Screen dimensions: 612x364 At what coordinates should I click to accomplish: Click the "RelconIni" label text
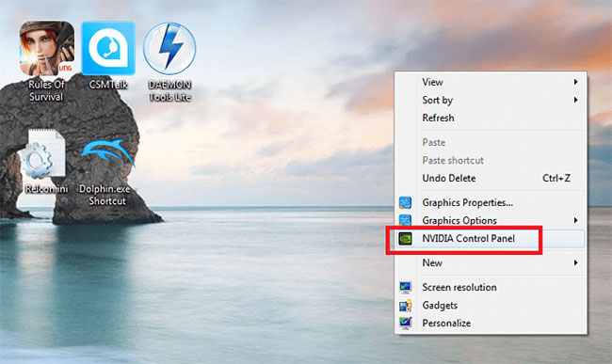[x=46, y=189]
